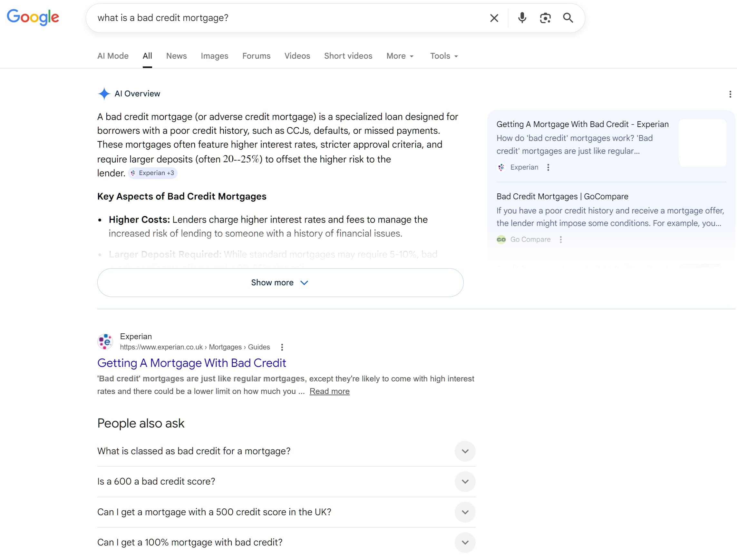Expand 'Is a 600 a bad credit score?'
This screenshot has height=560, width=737.
[286, 482]
